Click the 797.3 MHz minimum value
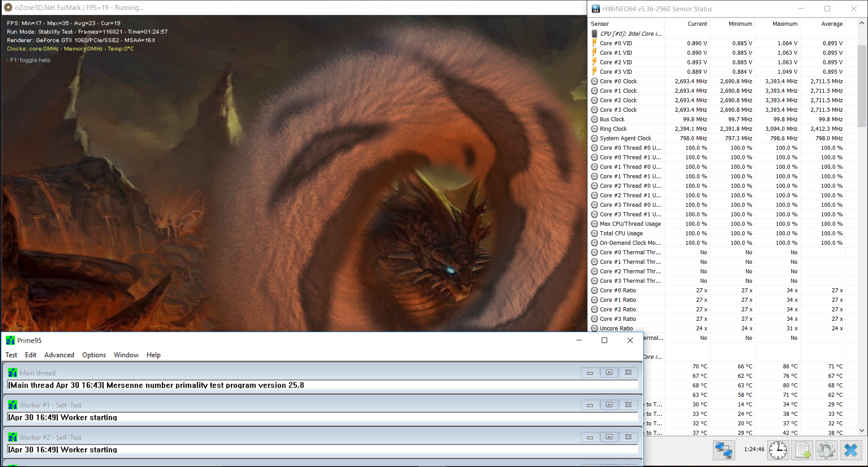The width and height of the screenshot is (868, 467). pyautogui.click(x=739, y=138)
